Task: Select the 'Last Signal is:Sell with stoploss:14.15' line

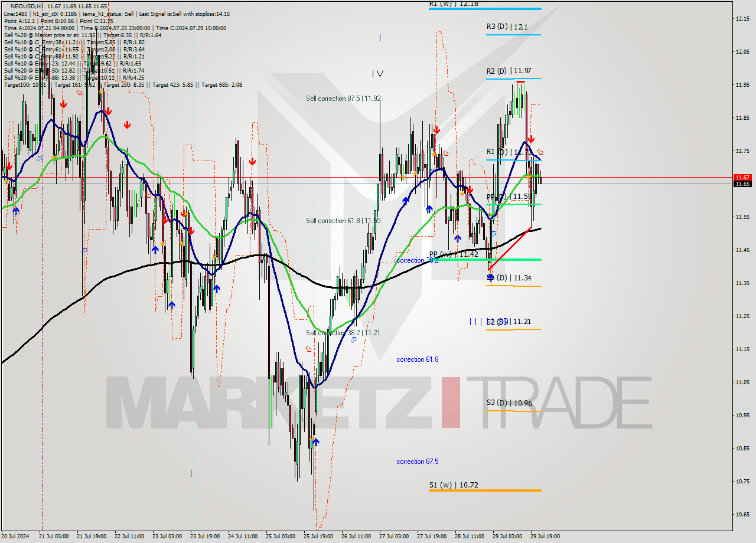Action: click(185, 14)
